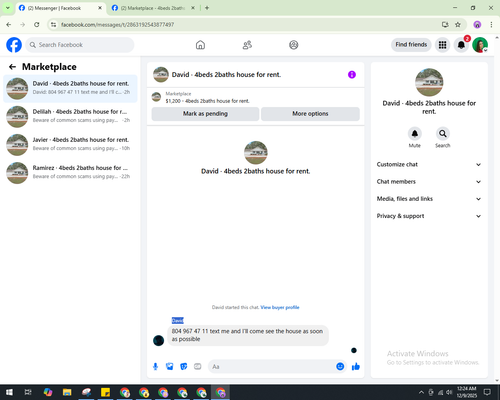The image size is (500, 400).
Task: Click the highlighted David sender name
Action: tap(178, 320)
